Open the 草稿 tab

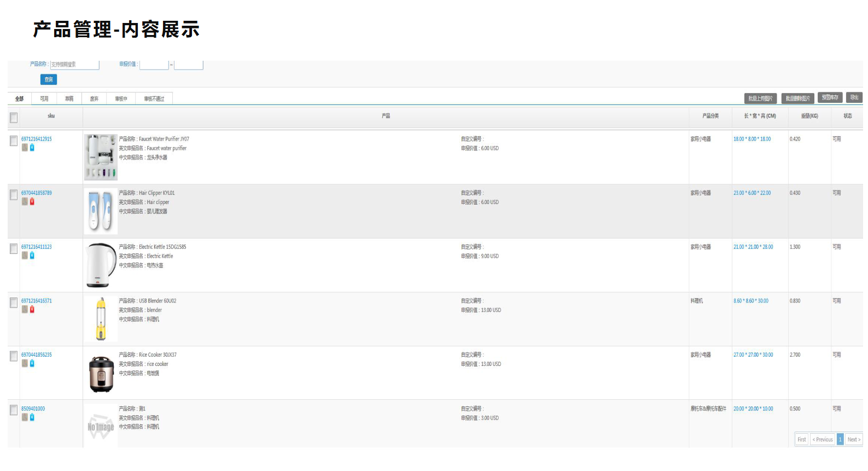click(69, 98)
